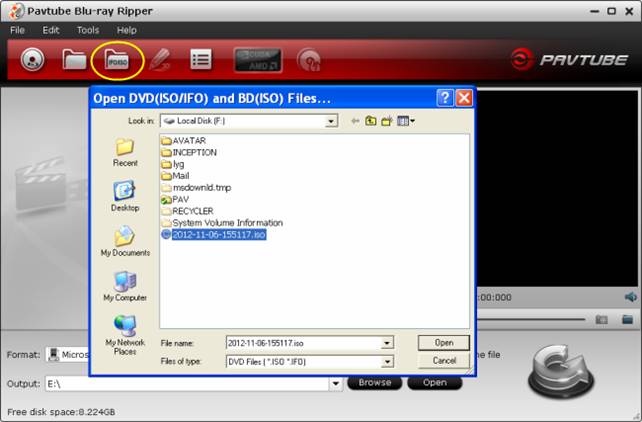Viewport: 642px width, 422px height.
Task: Select the PAV folder
Action: tap(175, 199)
